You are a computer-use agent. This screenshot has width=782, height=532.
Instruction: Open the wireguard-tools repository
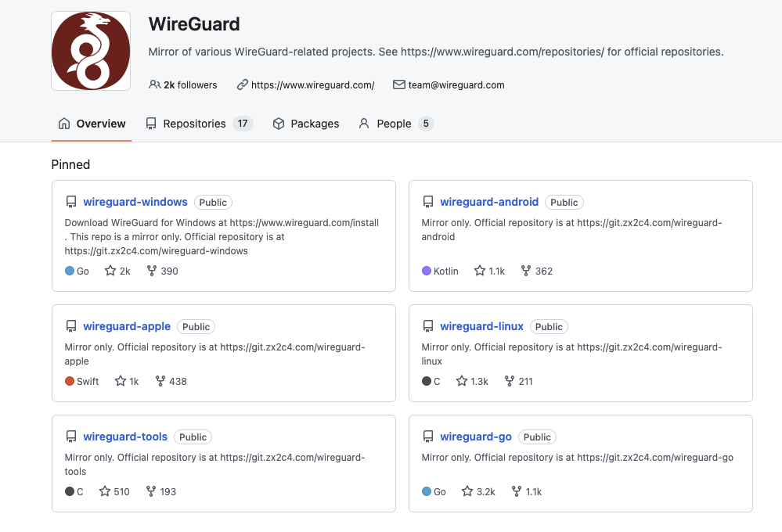(x=125, y=437)
